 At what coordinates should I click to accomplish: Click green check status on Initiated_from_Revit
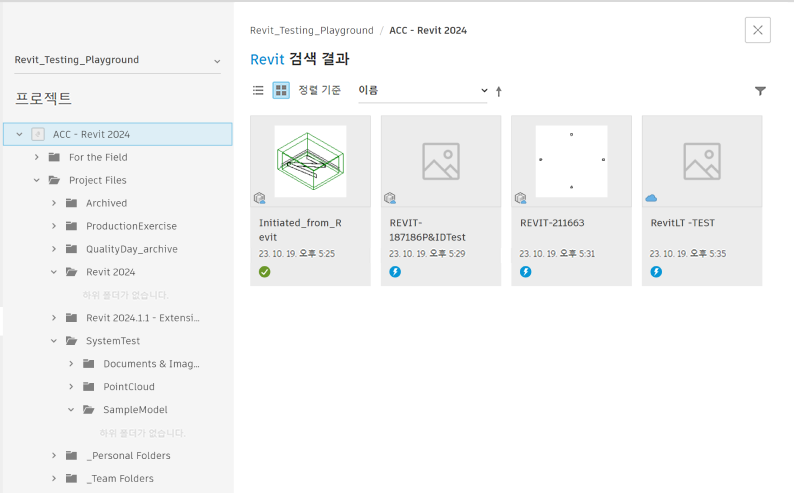[x=264, y=272]
